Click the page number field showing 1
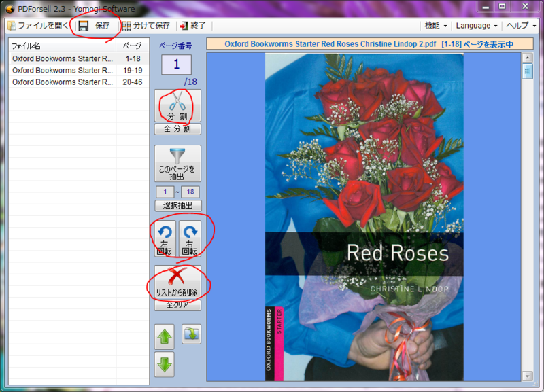Image resolution: width=544 pixels, height=392 pixels. point(176,65)
